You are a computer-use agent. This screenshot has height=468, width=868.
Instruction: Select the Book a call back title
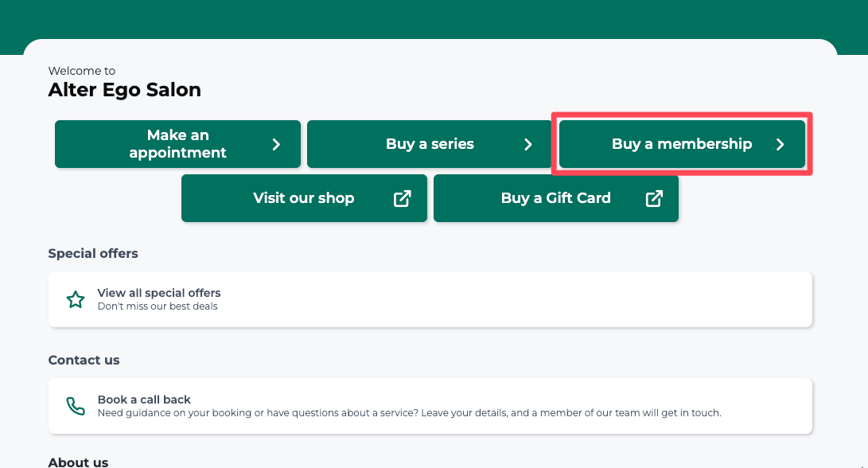[x=144, y=400]
